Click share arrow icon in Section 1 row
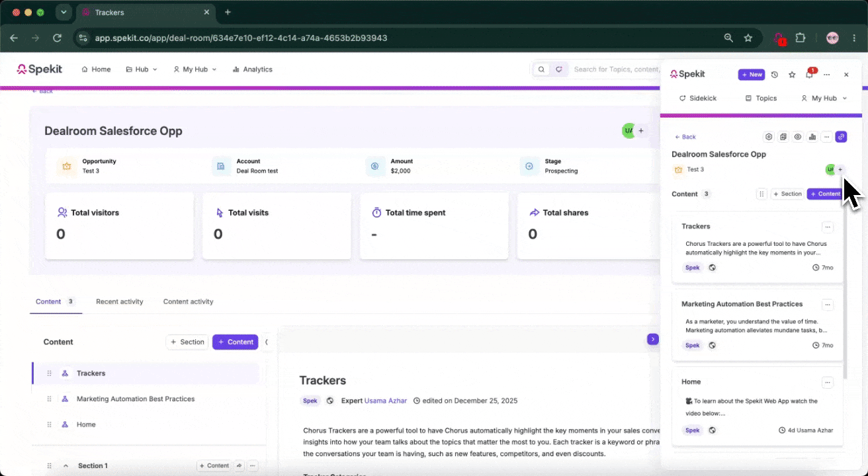868x476 pixels. click(x=239, y=466)
